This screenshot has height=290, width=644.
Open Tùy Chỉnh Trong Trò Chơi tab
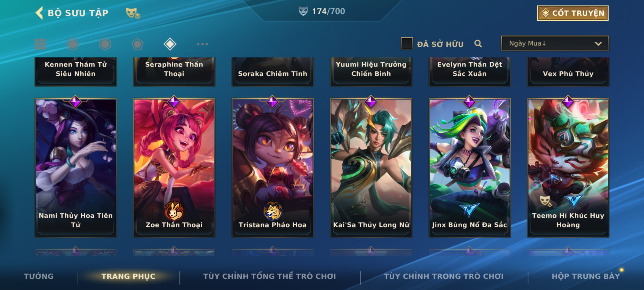pos(444,276)
